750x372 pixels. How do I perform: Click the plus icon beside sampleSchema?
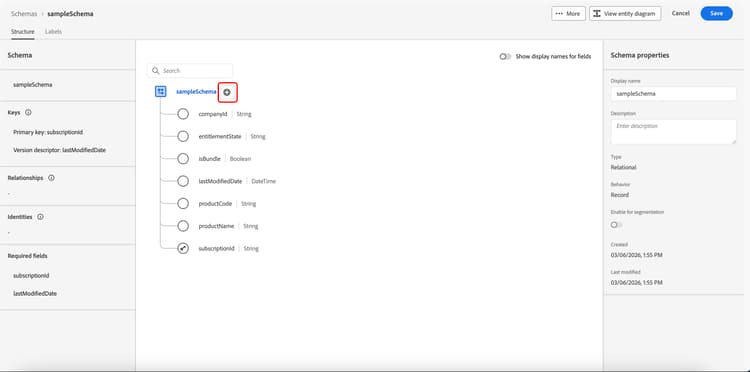click(227, 92)
